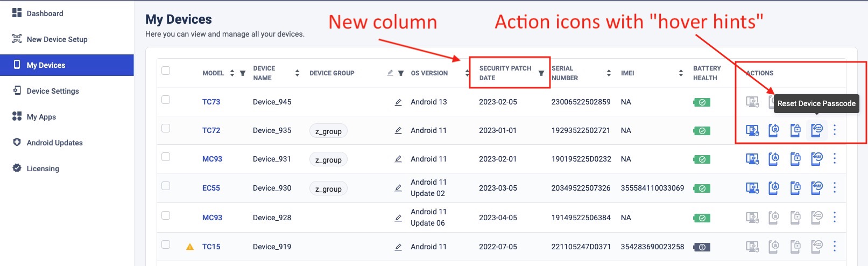Sort the table by Serial Number
868x266 pixels.
coord(609,73)
